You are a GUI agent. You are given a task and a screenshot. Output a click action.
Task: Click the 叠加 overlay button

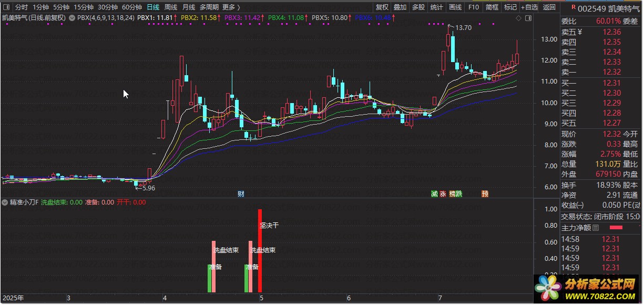click(400, 7)
